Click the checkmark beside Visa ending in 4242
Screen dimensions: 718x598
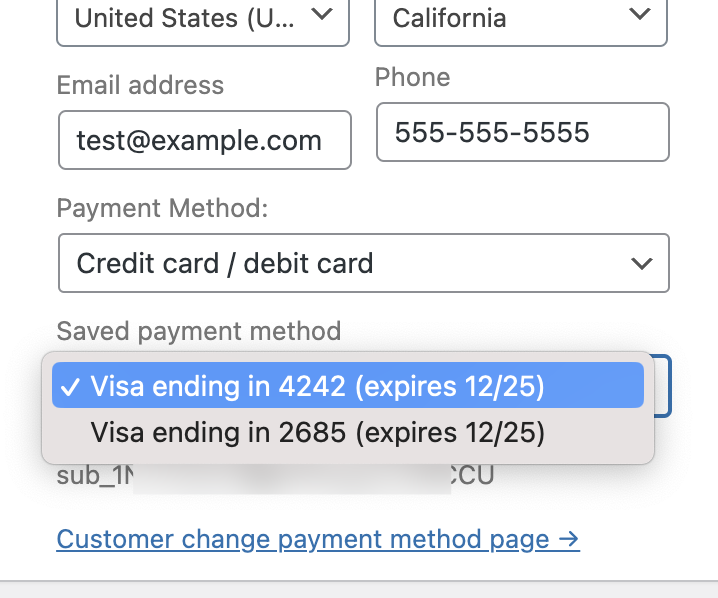click(x=70, y=387)
